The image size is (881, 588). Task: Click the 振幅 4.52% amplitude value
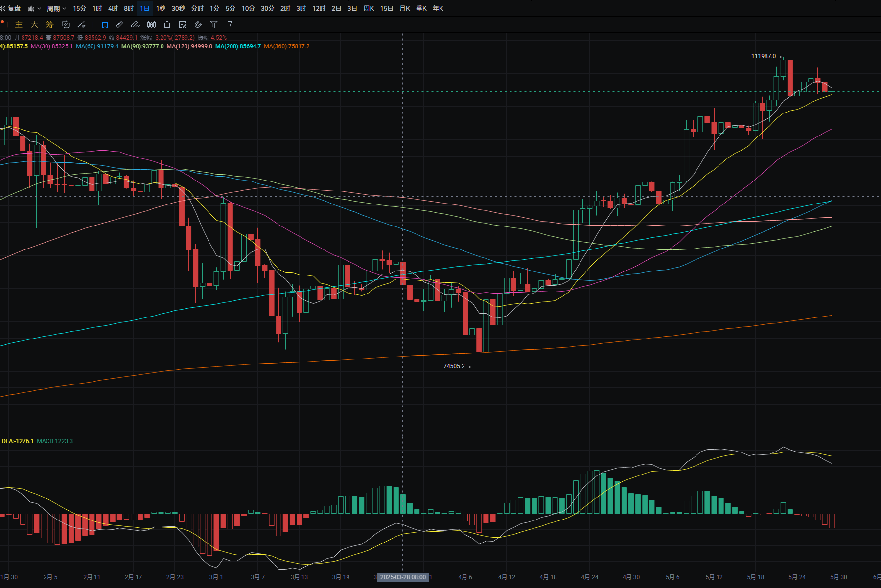pos(212,38)
